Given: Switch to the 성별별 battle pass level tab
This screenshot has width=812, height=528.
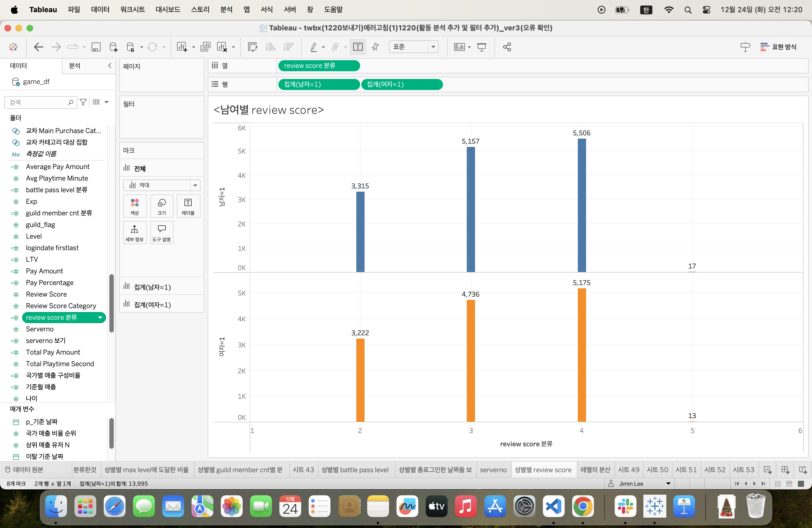Looking at the screenshot, I should [x=355, y=470].
